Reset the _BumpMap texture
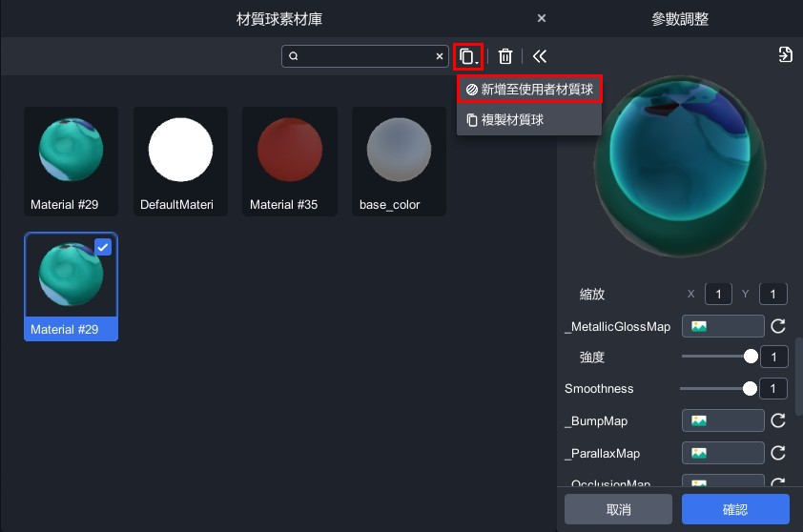 [778, 420]
